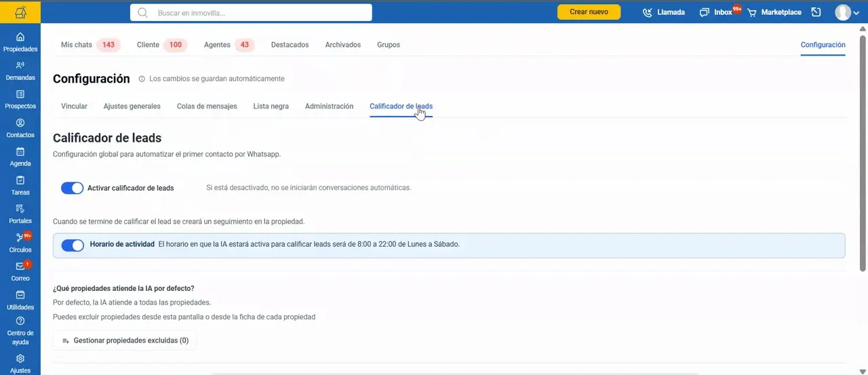Select Ajustes generales subtab
This screenshot has width=868, height=375.
point(132,106)
